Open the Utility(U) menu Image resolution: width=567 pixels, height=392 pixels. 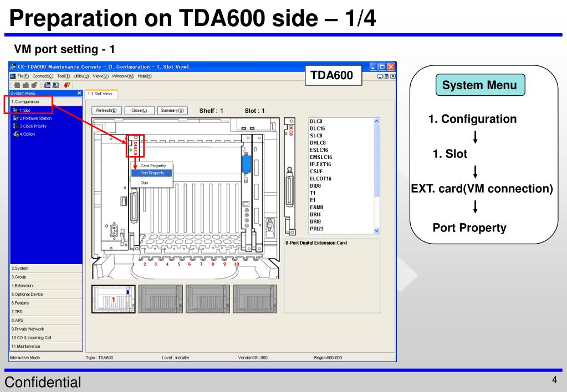click(81, 76)
